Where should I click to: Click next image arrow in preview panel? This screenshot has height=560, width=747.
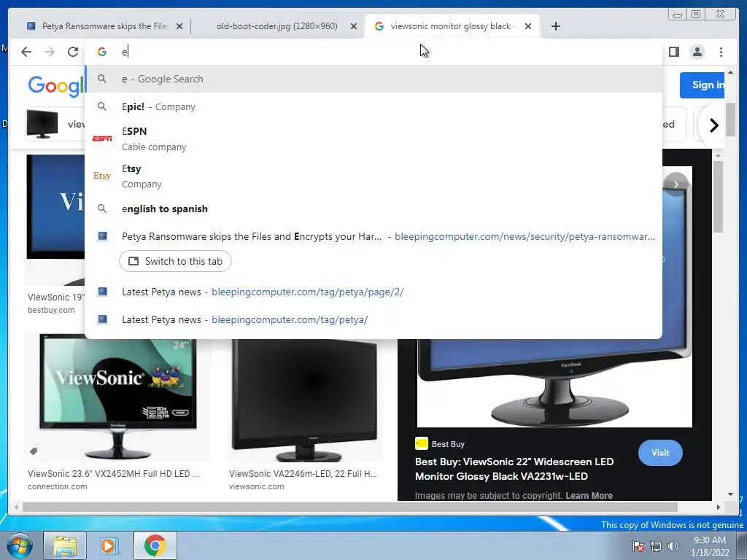[x=676, y=184]
